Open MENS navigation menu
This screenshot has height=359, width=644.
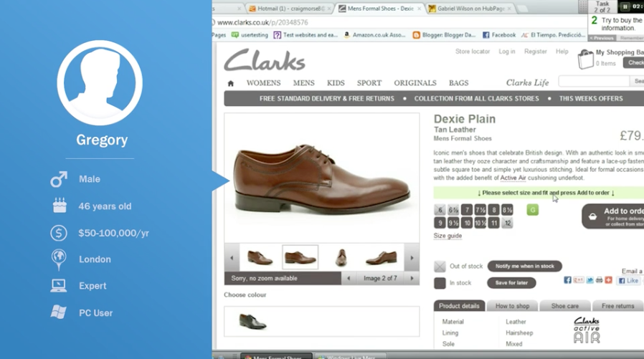tap(304, 83)
